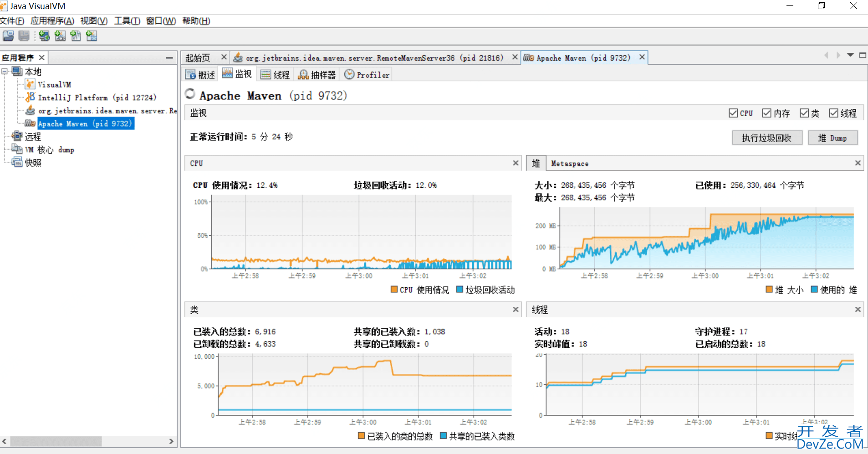
Task: Select IntelliJ Platform (pid 12724) node
Action: point(97,98)
